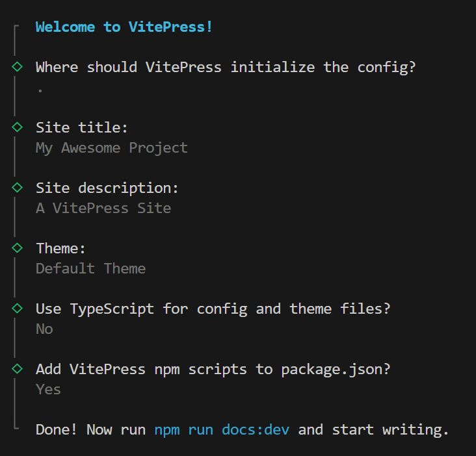Click the Done! Now run text
Screen dimensions: 476x456
pos(90,429)
